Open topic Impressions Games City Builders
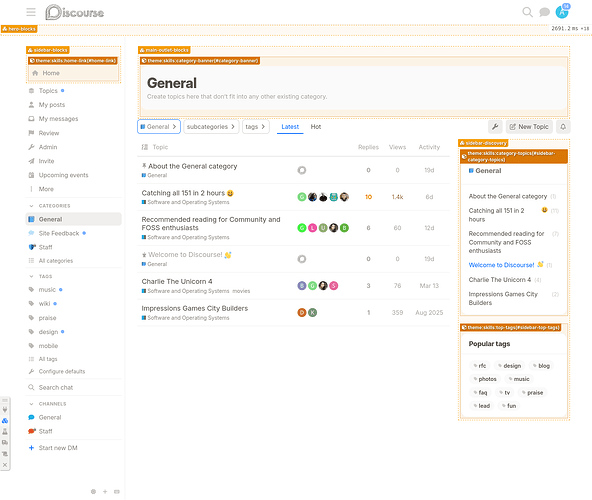The width and height of the screenshot is (592, 500). 194,309
